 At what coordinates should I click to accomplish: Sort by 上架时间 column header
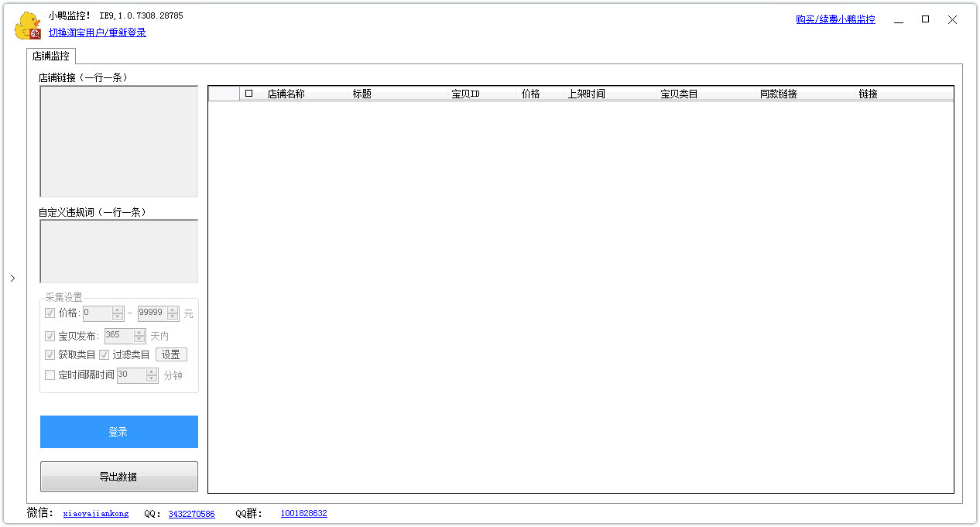pyautogui.click(x=609, y=94)
